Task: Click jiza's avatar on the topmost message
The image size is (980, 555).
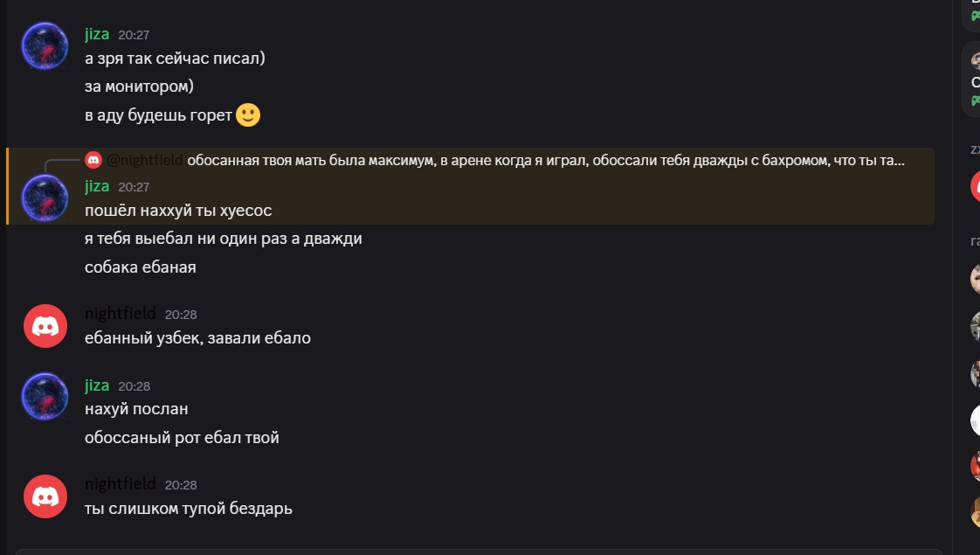Action: pos(45,46)
